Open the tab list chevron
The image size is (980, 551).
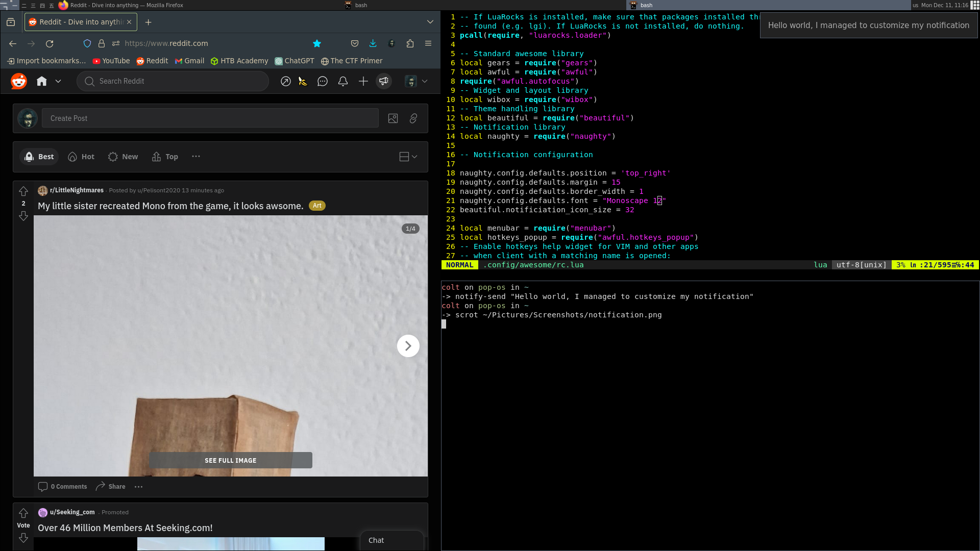click(x=430, y=22)
